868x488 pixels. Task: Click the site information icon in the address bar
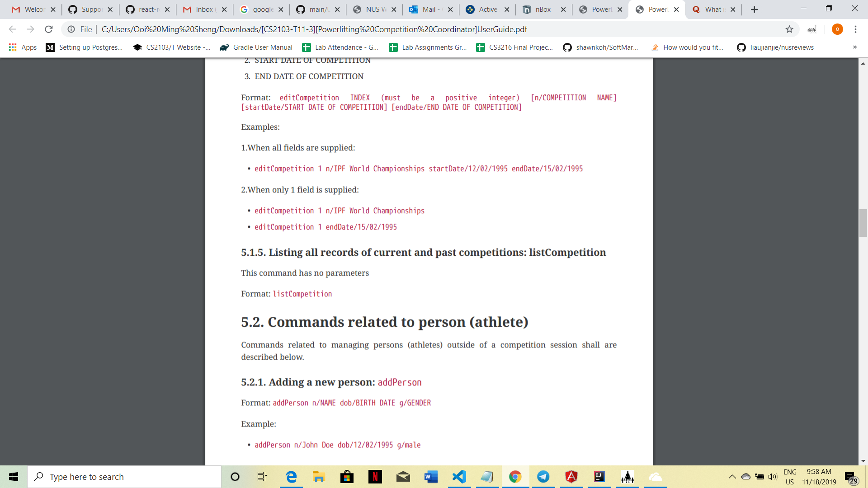point(71,29)
